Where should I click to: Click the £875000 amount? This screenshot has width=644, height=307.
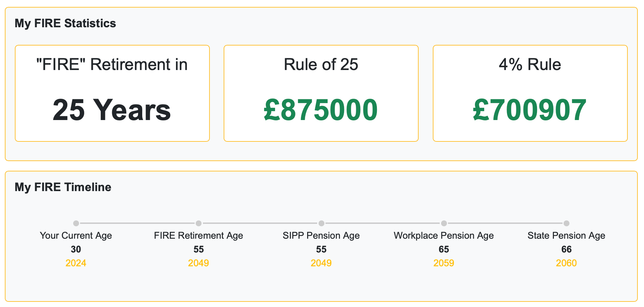(x=321, y=110)
